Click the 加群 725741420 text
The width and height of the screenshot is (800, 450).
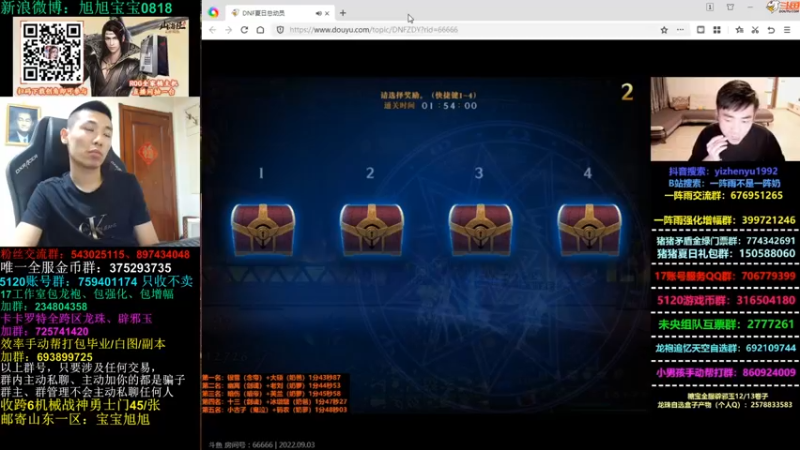[44, 331]
